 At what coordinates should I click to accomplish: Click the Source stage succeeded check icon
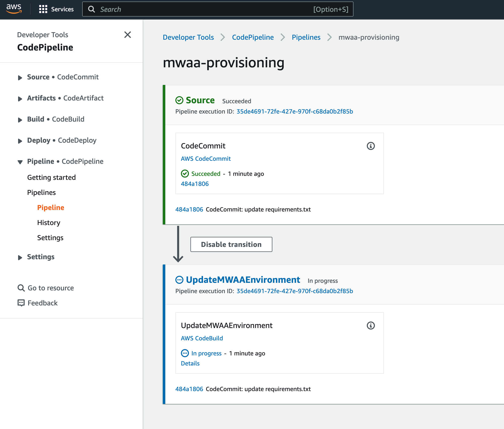tap(179, 100)
